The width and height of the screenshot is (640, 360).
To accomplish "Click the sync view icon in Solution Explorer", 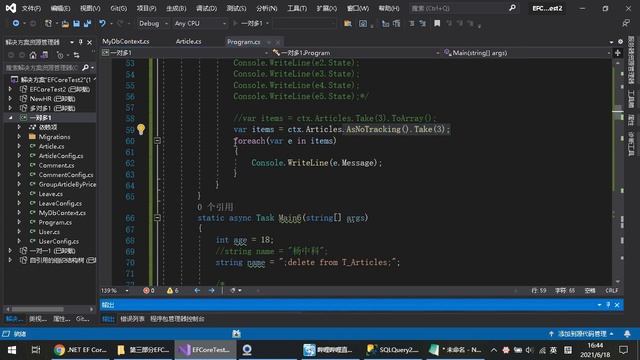I will pos(76,55).
